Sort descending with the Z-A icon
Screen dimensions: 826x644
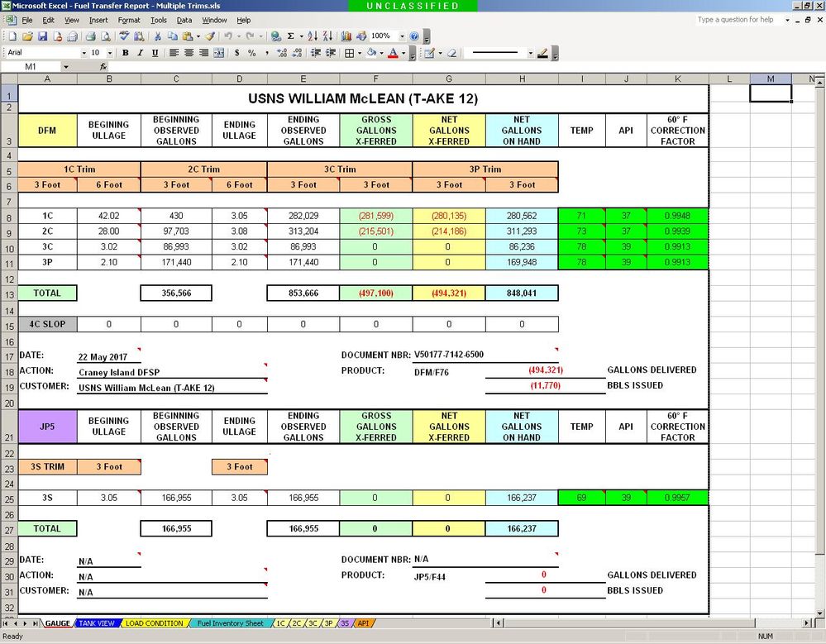327,36
